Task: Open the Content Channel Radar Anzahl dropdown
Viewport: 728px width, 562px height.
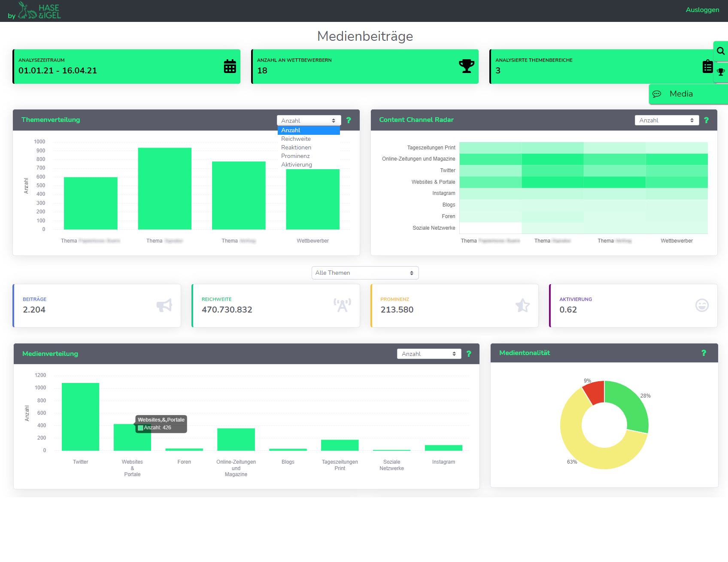Action: (667, 120)
